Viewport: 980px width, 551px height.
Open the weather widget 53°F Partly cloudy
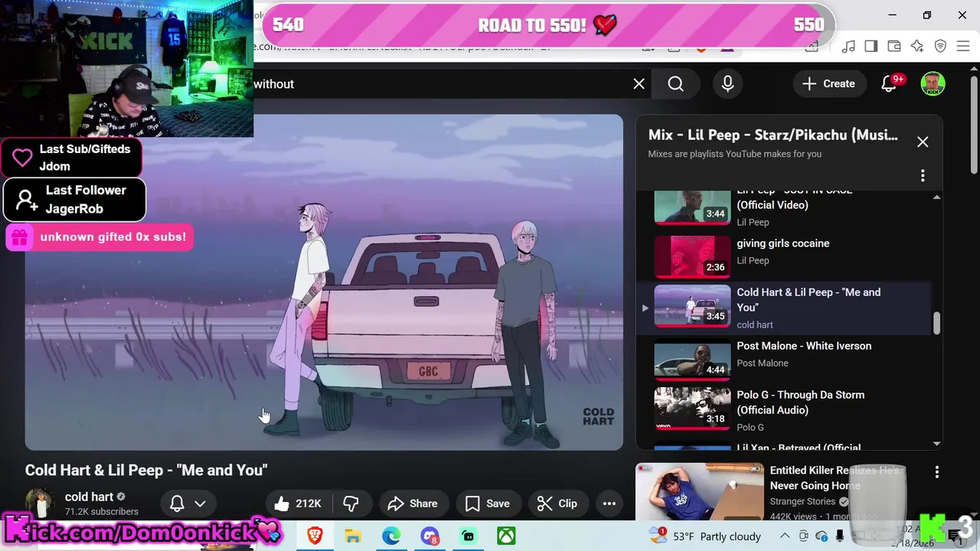(x=704, y=536)
